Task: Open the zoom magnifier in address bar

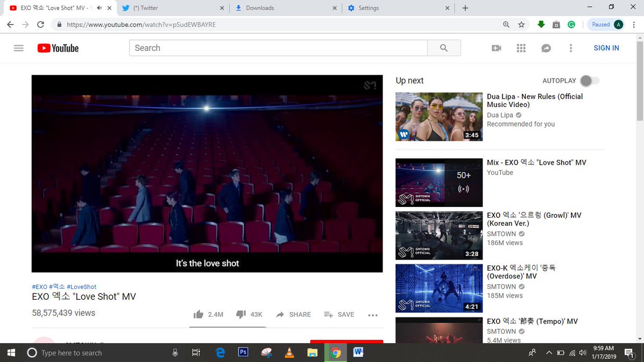Action: click(506, 25)
